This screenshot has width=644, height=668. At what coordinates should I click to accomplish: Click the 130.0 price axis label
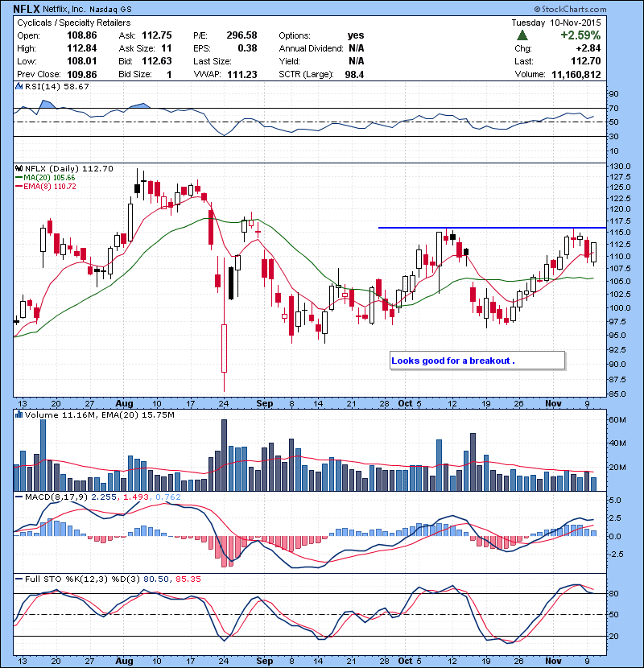(x=620, y=166)
